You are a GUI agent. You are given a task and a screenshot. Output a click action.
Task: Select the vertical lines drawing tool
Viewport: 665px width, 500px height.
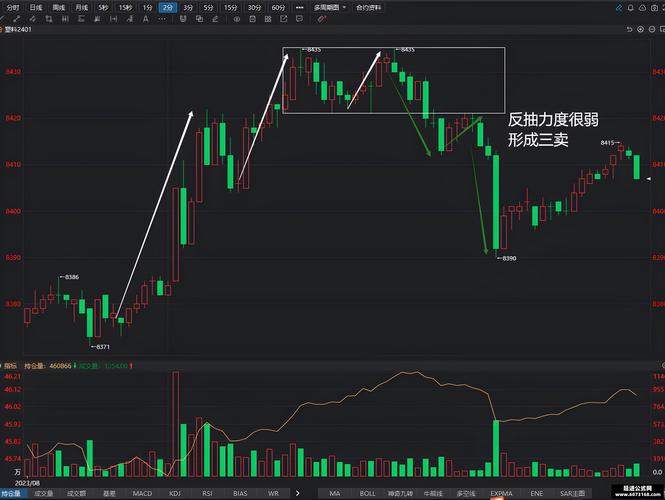[65, 19]
